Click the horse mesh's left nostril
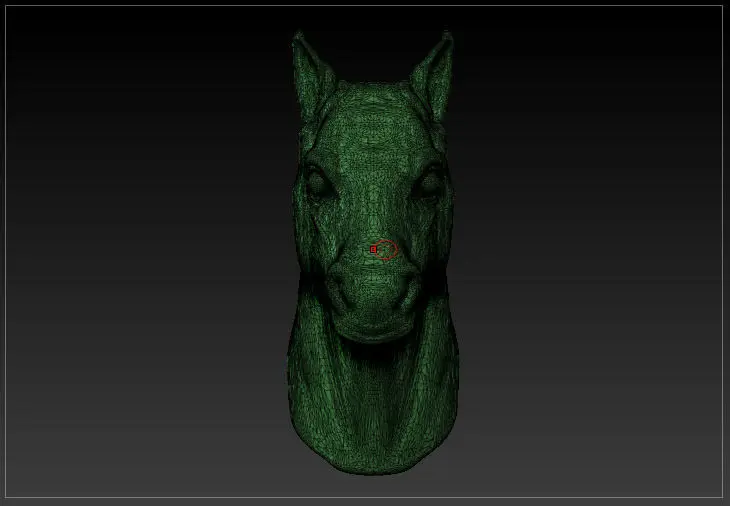 339,292
